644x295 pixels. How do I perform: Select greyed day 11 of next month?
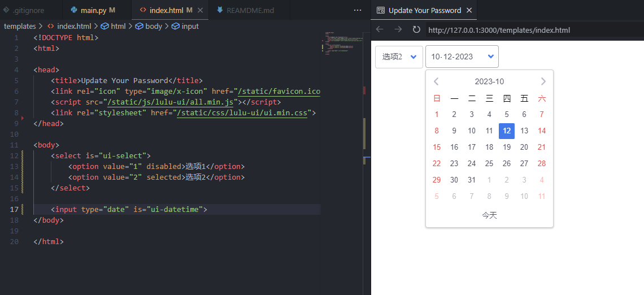point(542,196)
